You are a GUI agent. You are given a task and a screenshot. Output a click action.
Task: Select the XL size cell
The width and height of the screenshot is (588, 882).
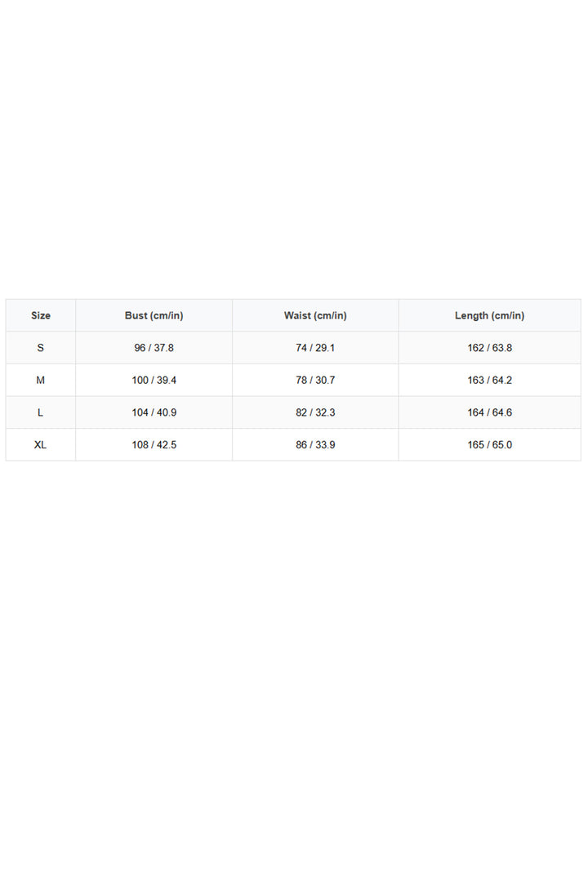click(x=41, y=445)
